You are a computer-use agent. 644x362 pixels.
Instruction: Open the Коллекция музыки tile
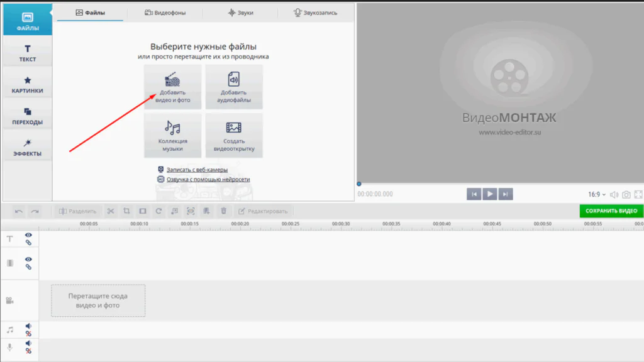172,135
